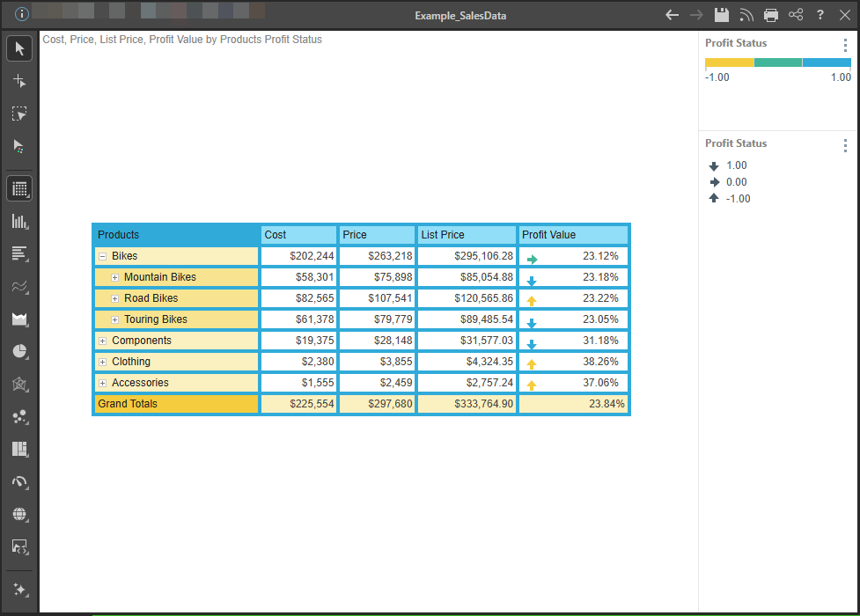The width and height of the screenshot is (860, 616).
Task: Click the green segment of color legend
Action: coord(778,62)
